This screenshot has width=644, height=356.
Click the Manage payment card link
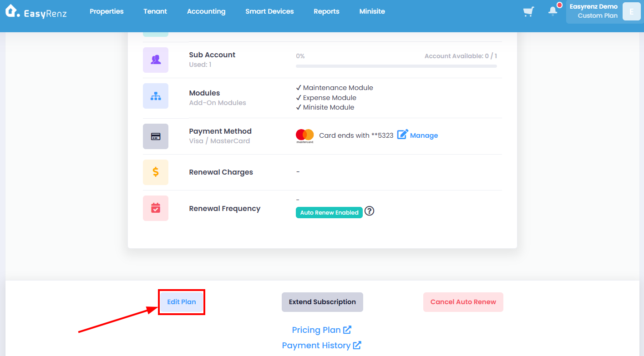click(418, 135)
